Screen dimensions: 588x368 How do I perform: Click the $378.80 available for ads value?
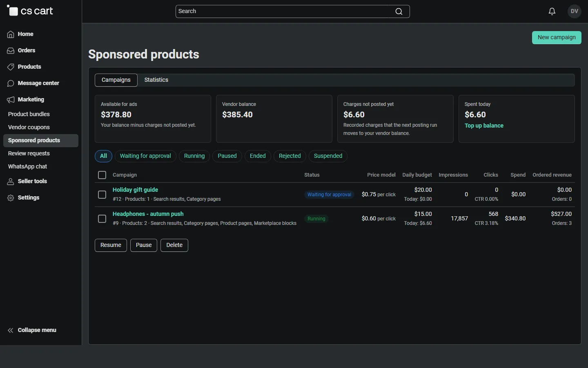[116, 115]
